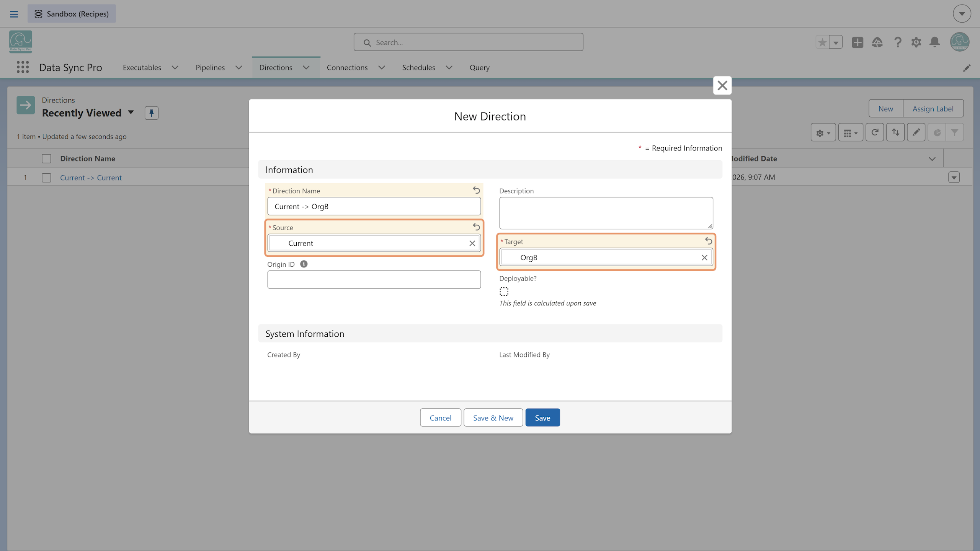
Task: Open the Trailhead guidance icon
Action: (877, 42)
